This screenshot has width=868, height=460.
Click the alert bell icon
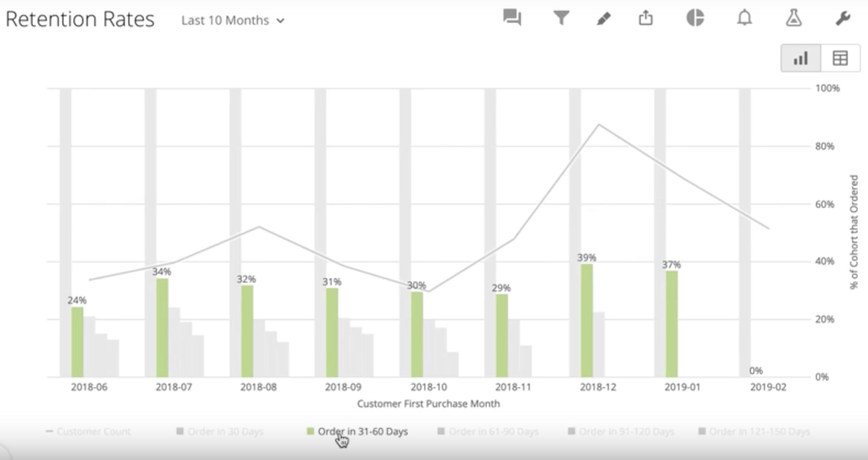(x=744, y=18)
